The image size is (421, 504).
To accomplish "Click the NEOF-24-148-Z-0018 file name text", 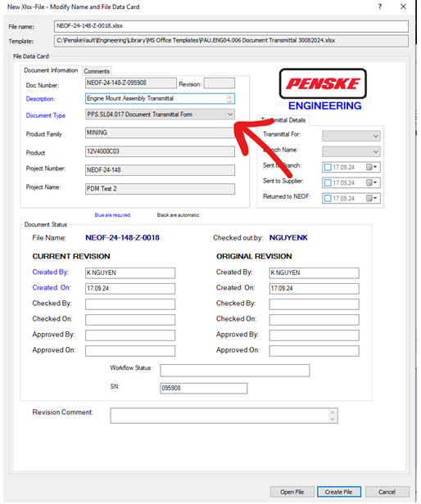I will 122,237.
